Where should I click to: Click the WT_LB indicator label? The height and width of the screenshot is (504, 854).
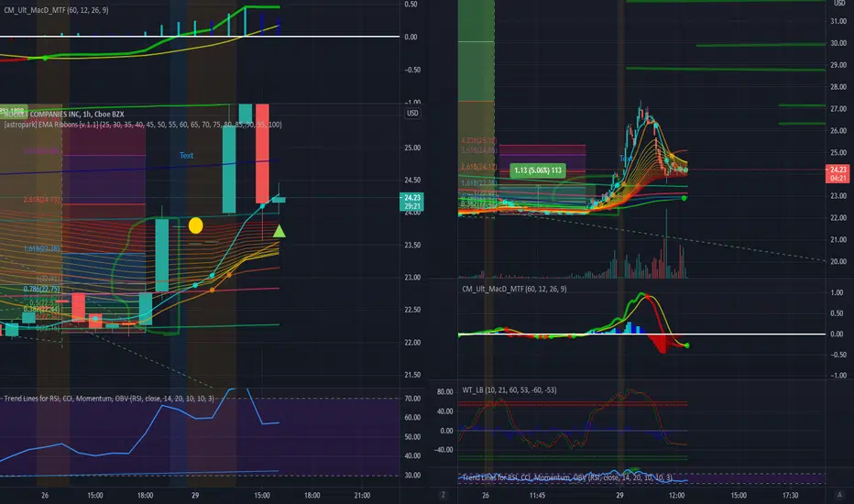[509, 389]
